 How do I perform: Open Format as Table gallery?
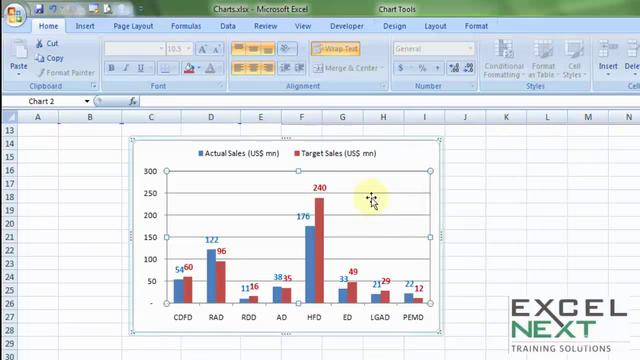543,59
